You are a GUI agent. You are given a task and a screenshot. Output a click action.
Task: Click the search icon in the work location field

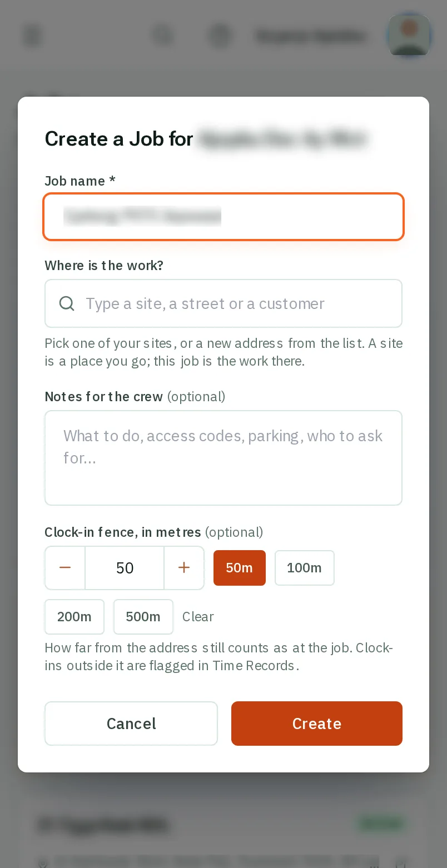click(67, 303)
